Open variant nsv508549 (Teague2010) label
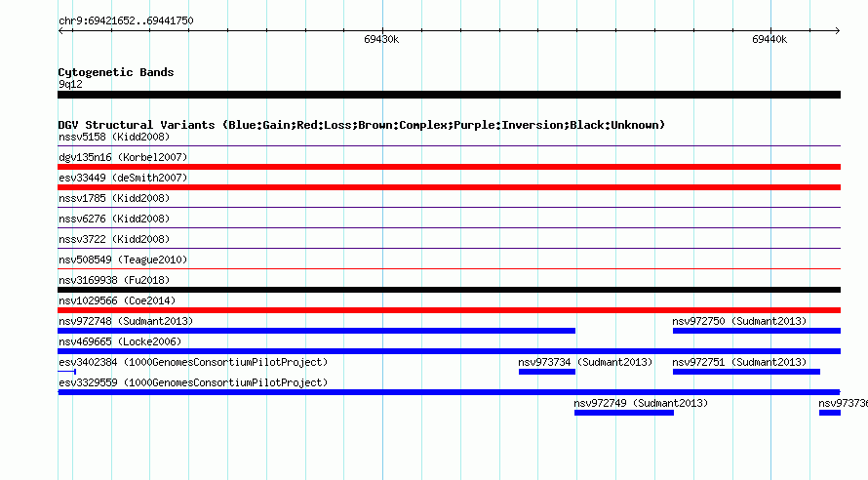 [123, 260]
